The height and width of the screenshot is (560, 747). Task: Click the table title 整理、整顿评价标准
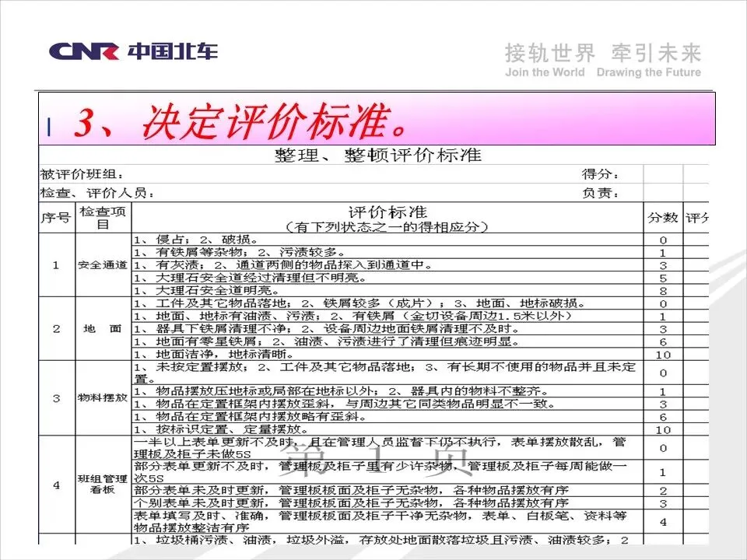(378, 156)
